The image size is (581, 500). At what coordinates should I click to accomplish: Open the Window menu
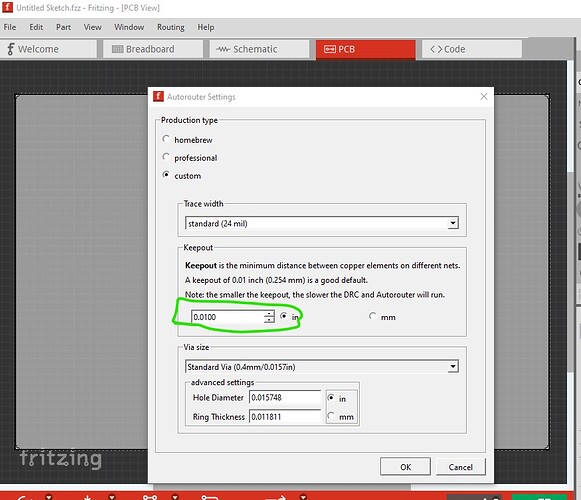coord(129,27)
